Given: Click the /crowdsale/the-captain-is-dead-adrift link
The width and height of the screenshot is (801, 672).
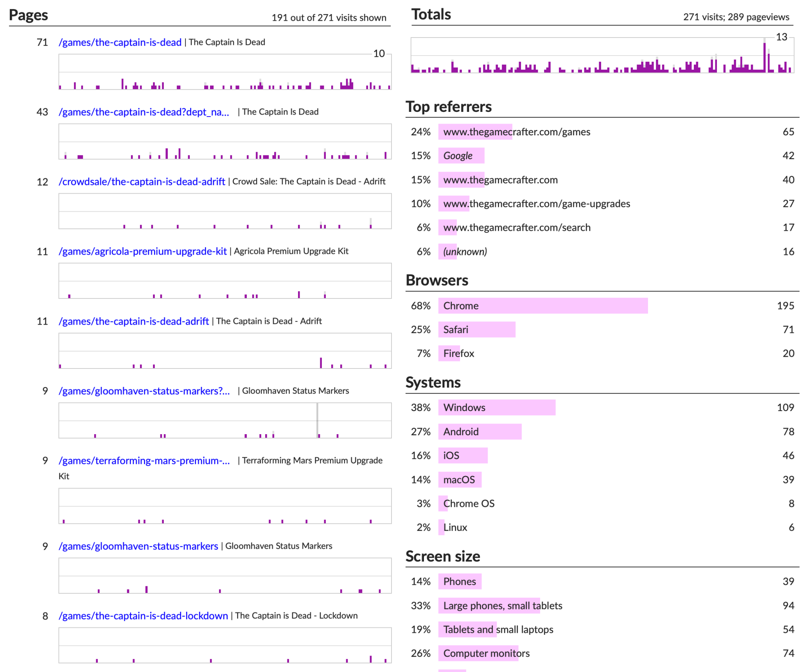Looking at the screenshot, I should point(142,181).
